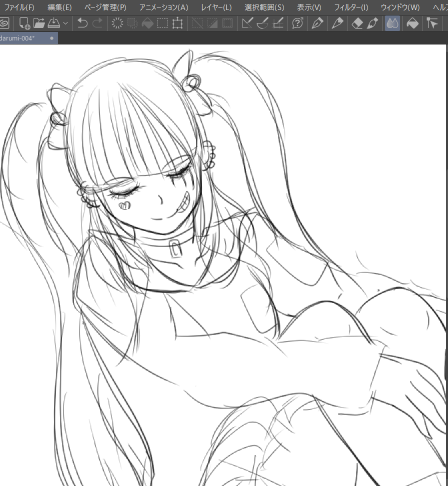Select the Eraser tool
Image resolution: width=448 pixels, height=486 pixels.
(357, 23)
